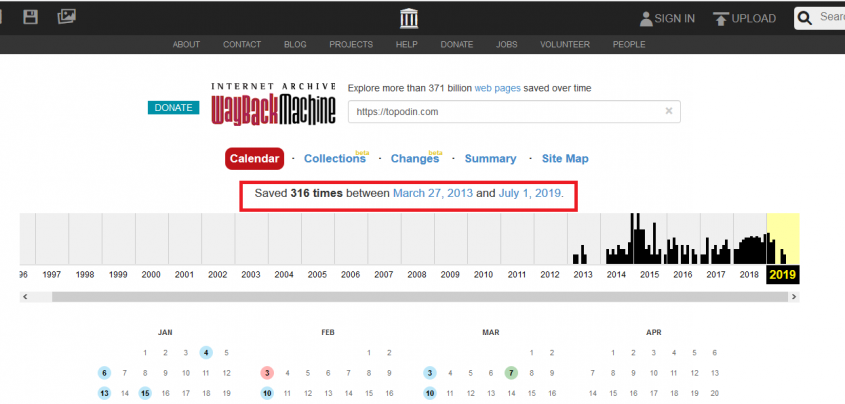Click the URL input field

tap(505, 111)
